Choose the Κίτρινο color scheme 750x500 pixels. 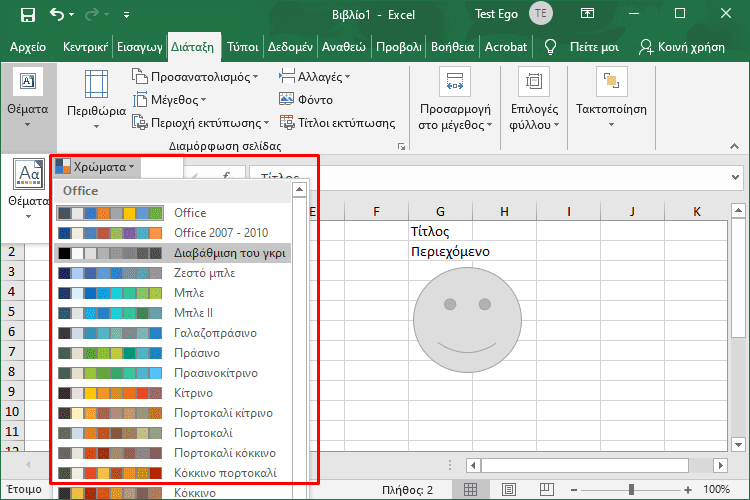click(x=173, y=393)
